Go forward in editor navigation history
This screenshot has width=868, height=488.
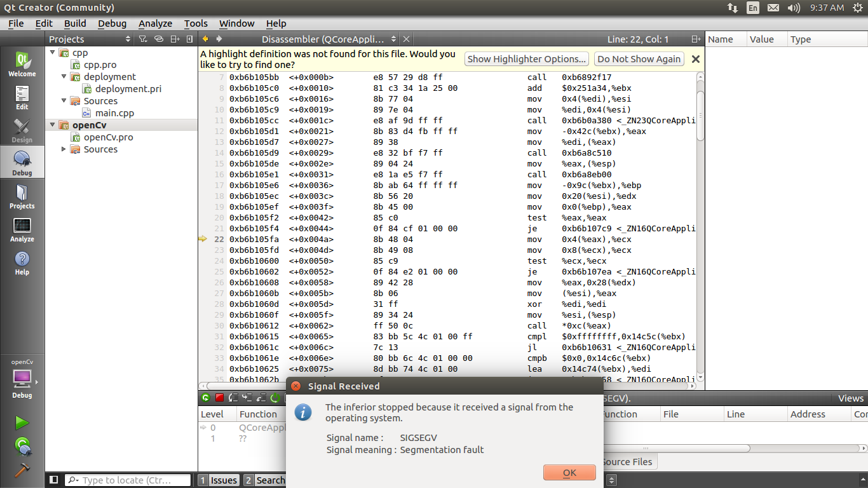click(219, 39)
